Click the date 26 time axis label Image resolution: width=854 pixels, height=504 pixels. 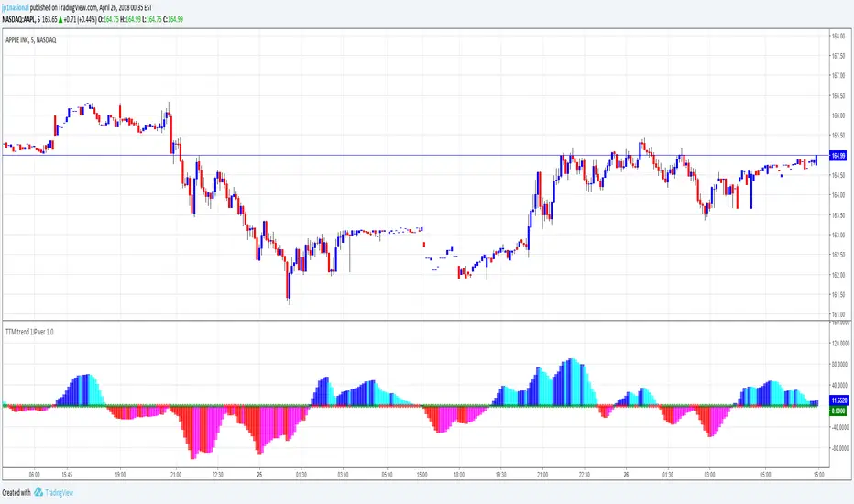[627, 475]
